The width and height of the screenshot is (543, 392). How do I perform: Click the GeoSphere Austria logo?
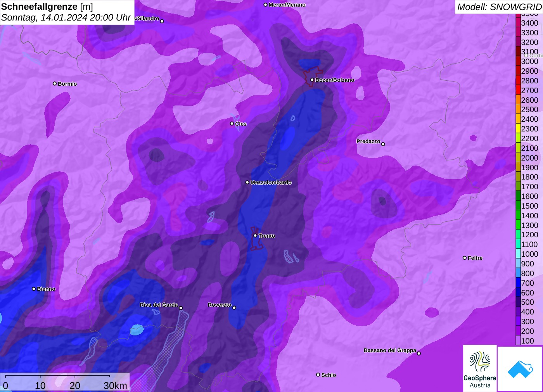(480, 368)
